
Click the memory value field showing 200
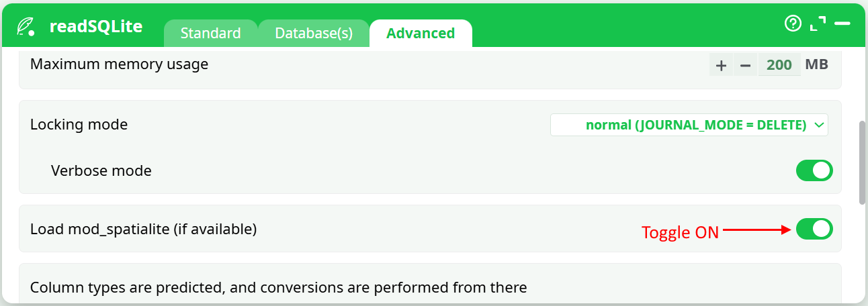click(779, 65)
